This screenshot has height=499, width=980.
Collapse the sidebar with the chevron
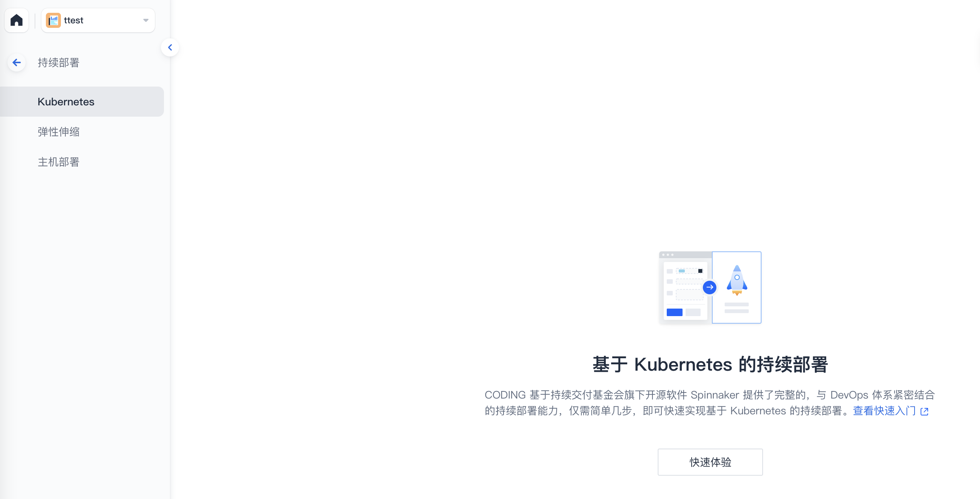(x=170, y=47)
